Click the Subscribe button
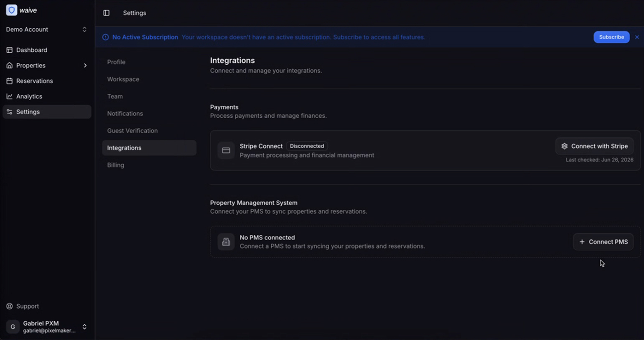 tap(611, 37)
